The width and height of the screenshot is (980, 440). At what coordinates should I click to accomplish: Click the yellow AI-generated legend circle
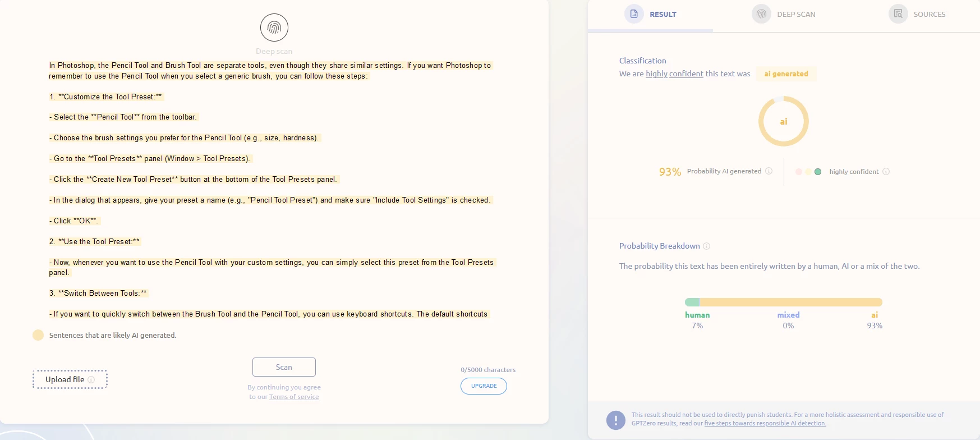38,335
